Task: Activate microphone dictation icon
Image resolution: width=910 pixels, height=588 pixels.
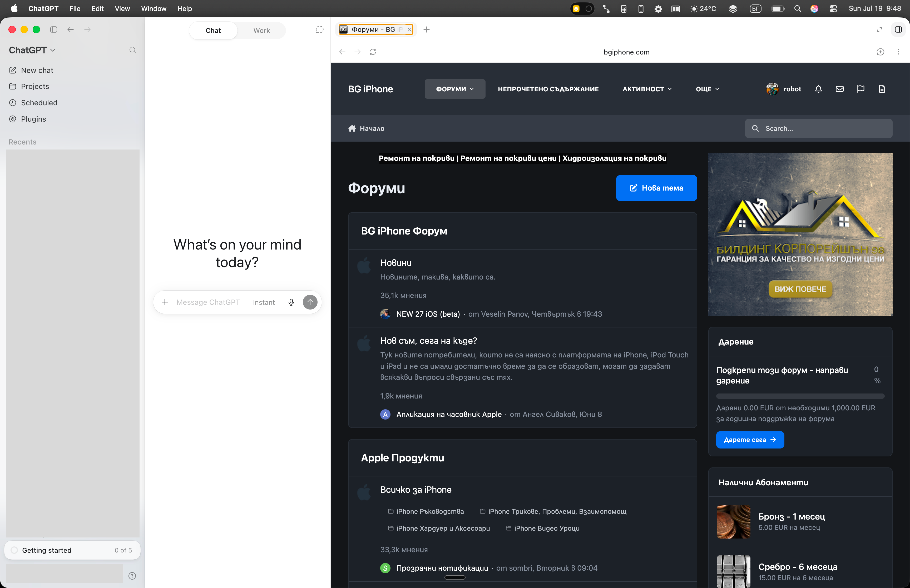Action: [x=291, y=302]
